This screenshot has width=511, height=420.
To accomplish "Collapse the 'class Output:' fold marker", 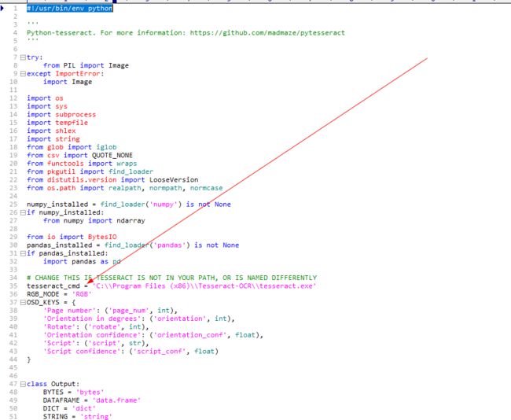I will [x=23, y=384].
